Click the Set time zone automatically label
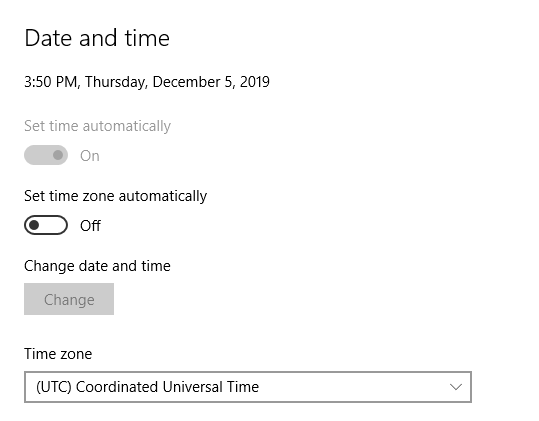 coord(116,196)
